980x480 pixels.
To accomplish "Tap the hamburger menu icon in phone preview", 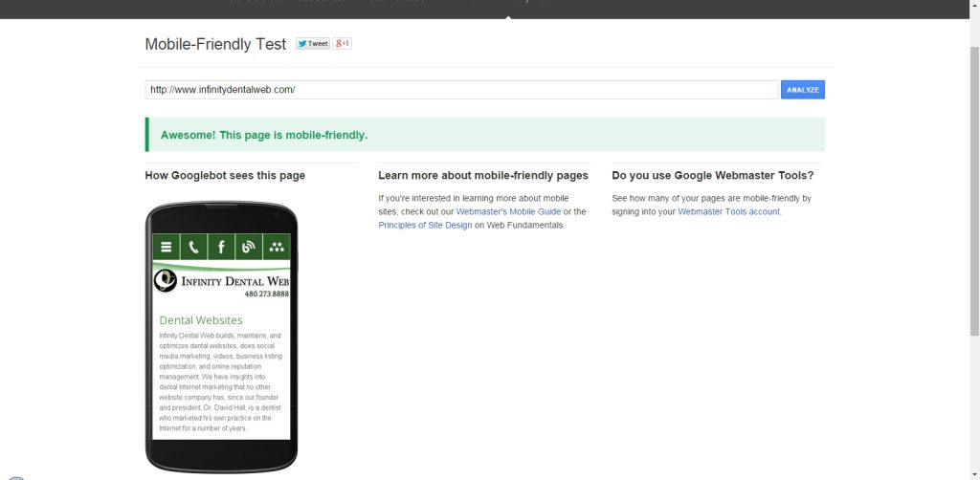I will click(167, 248).
